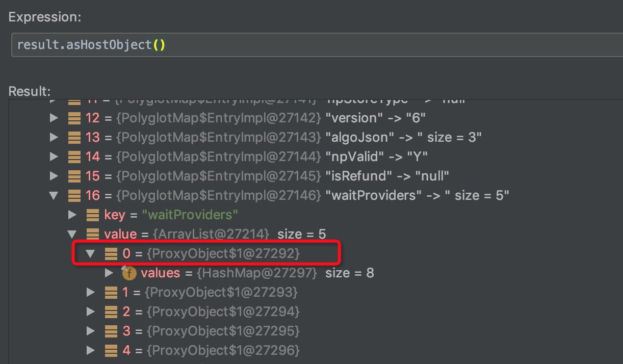The image size is (623, 364).
Task: Click the variable icon beside entry 12
Action: pyautogui.click(x=75, y=118)
